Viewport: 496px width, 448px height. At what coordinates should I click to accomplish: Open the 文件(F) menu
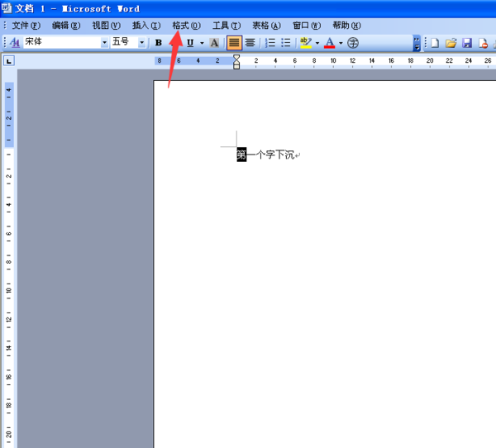[x=26, y=26]
